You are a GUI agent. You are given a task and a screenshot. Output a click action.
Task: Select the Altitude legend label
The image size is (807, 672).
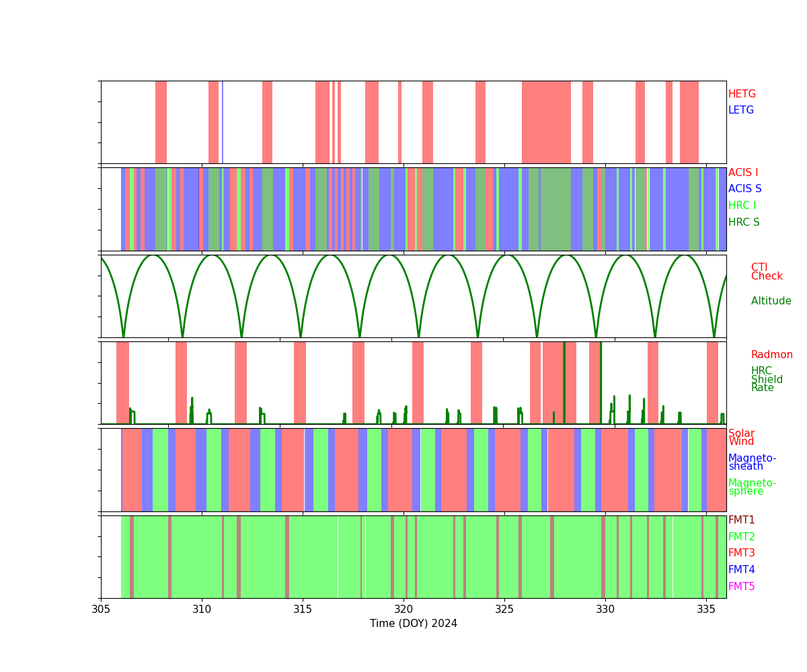[771, 301]
